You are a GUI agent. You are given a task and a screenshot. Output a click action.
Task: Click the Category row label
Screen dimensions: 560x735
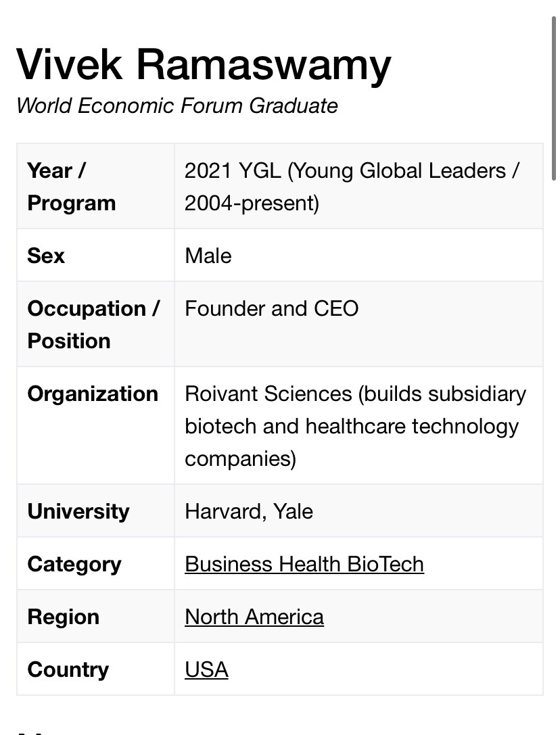point(74,564)
